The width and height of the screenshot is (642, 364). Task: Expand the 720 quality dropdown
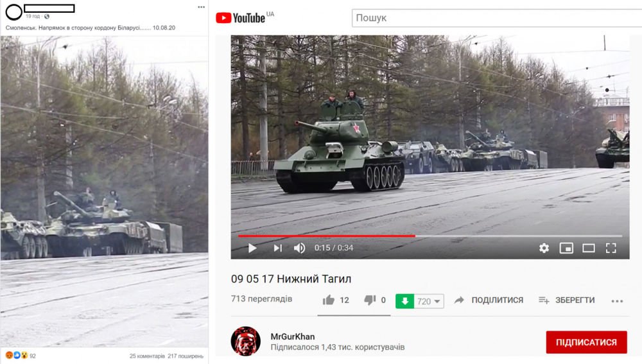[x=429, y=301]
